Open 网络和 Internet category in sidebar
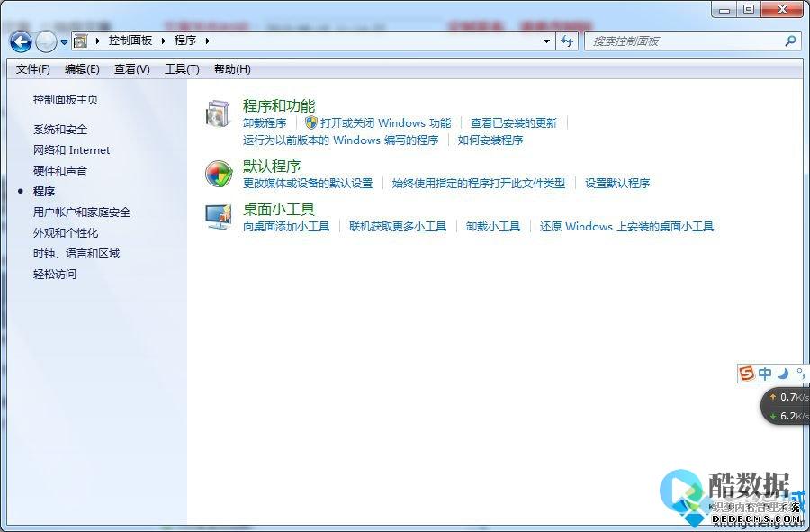Screen dimensions: 810x532 click(71, 149)
